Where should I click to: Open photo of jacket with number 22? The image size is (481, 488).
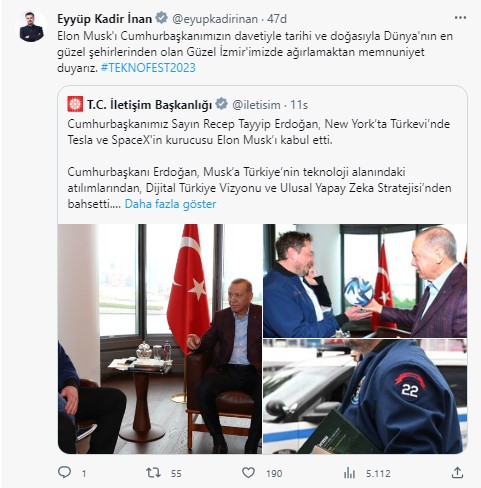365,397
